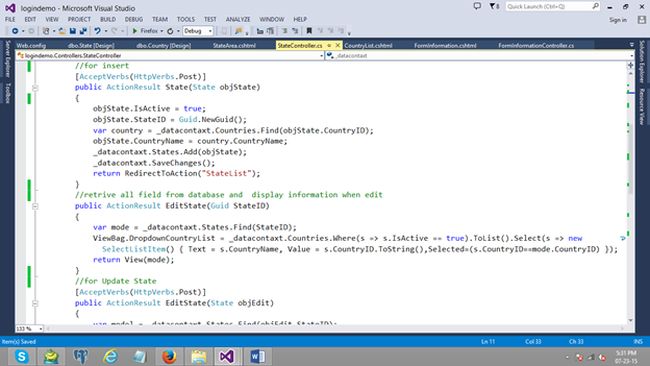Click the Navigate Backward toolbar icon

pos(15,31)
